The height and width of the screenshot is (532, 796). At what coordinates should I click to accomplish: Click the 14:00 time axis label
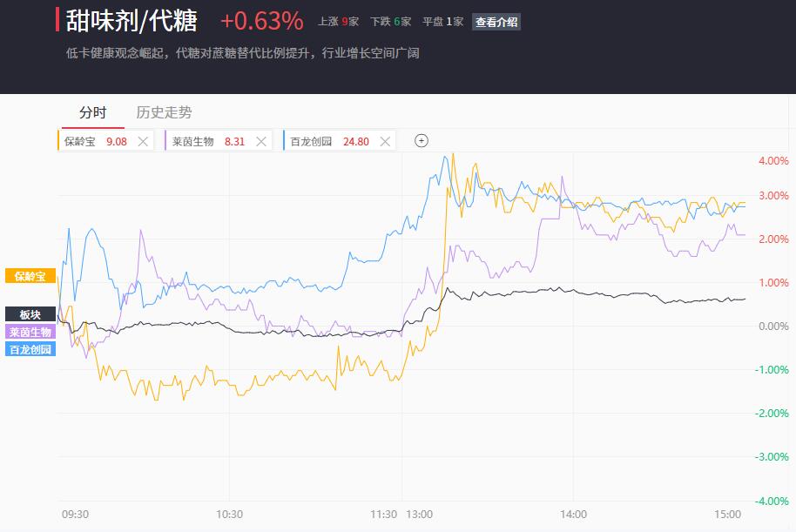(573, 515)
